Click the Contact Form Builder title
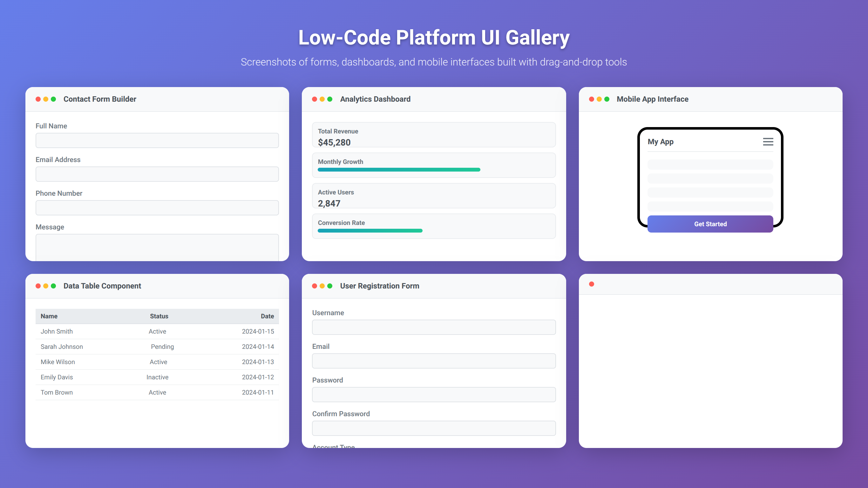 coord(100,99)
